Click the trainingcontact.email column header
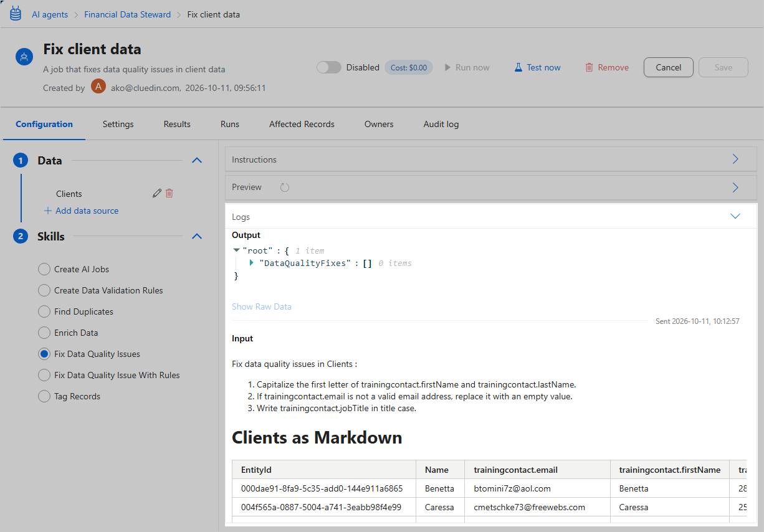Screen dimensions: 764x532 [x=538, y=470]
